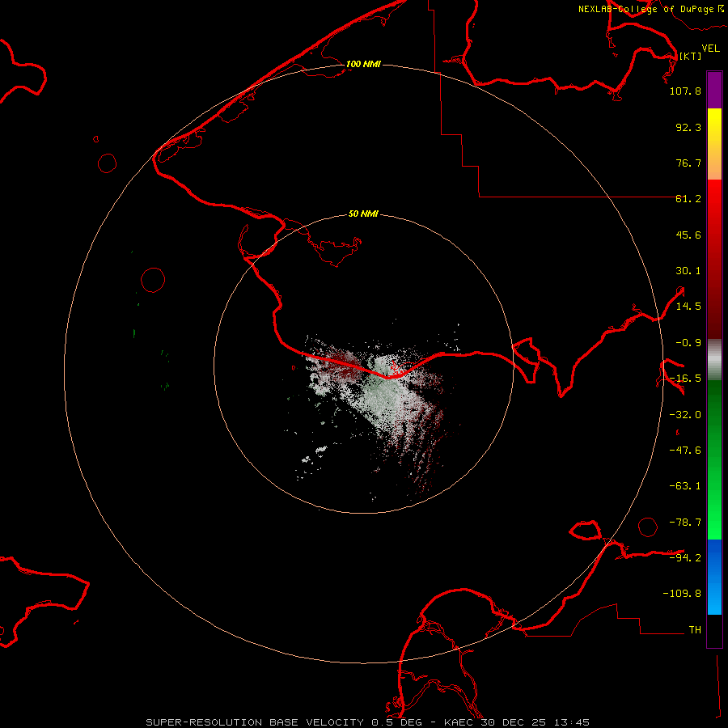
Task: Click the purple segment of the color scale
Action: pos(714,91)
